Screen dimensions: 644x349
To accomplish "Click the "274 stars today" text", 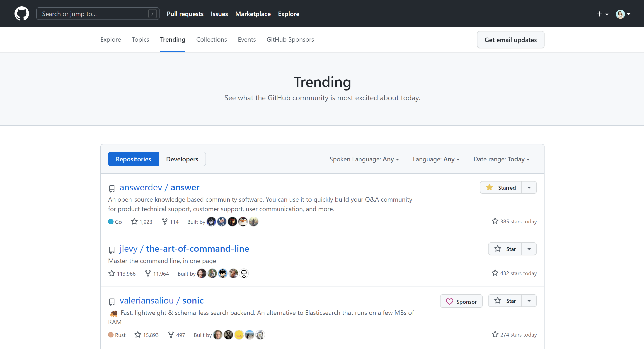I will 518,335.
